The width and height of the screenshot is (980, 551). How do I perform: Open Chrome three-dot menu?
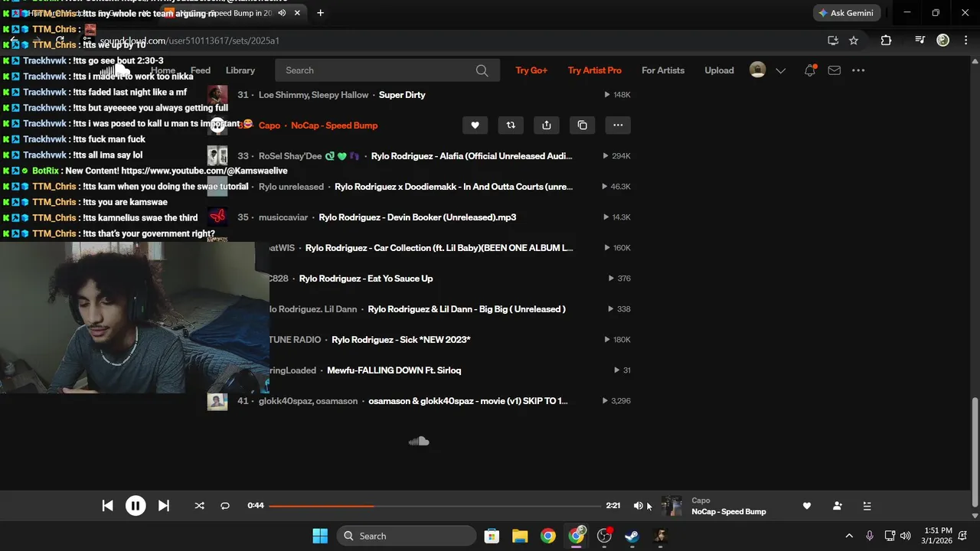(965, 41)
